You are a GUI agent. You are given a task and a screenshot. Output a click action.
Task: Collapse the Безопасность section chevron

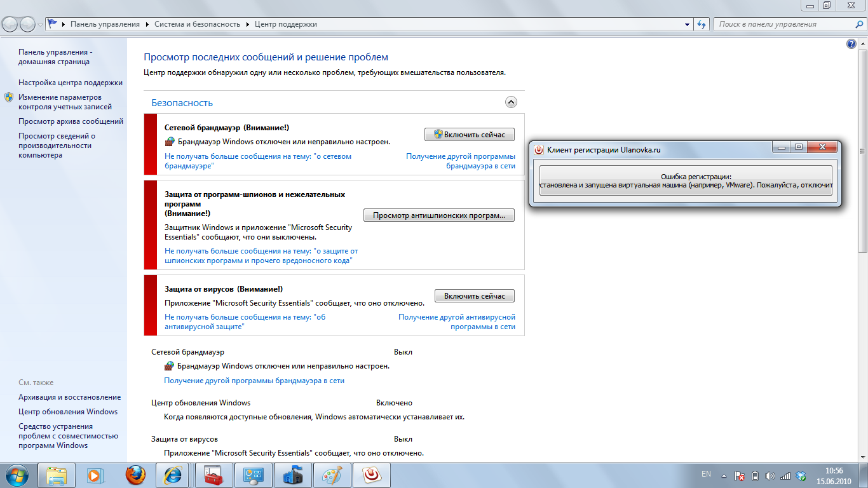coord(511,102)
